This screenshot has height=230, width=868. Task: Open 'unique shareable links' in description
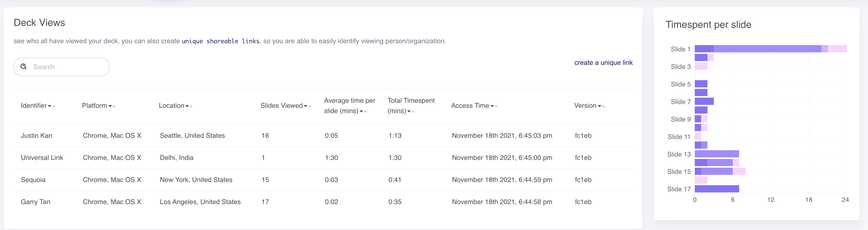(220, 41)
